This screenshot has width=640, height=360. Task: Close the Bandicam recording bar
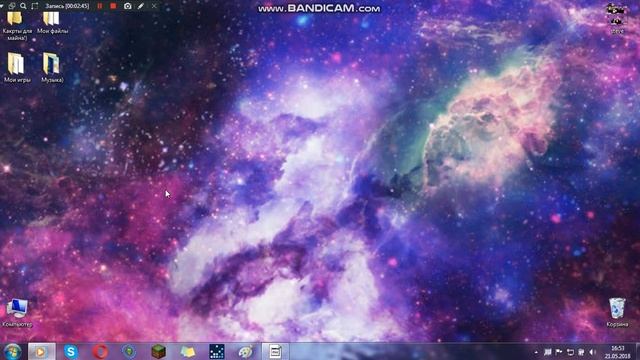tap(154, 6)
